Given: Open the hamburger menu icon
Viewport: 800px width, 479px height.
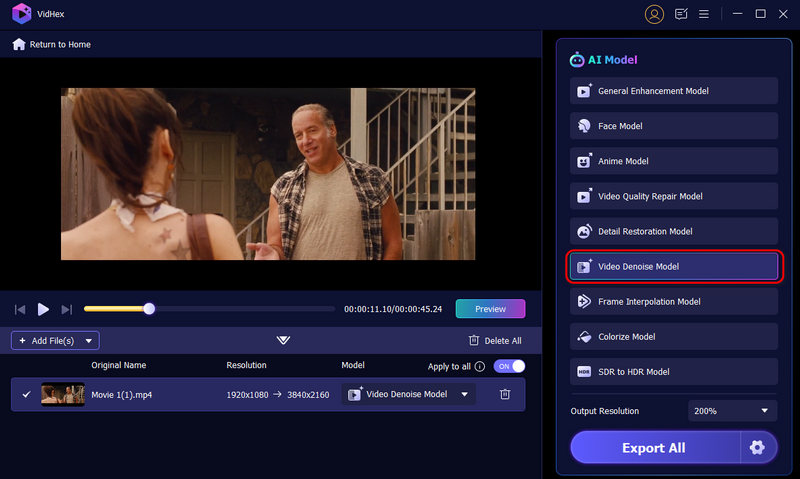Looking at the screenshot, I should (x=704, y=14).
